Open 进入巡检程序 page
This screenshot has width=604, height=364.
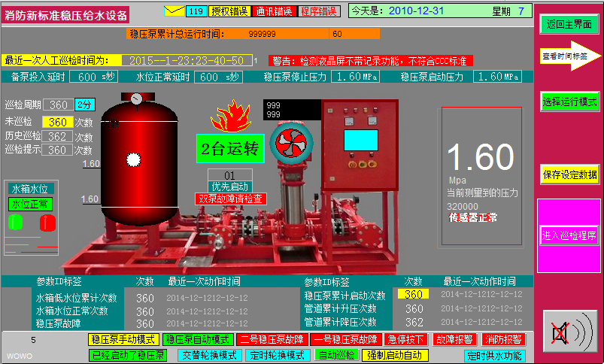point(569,235)
